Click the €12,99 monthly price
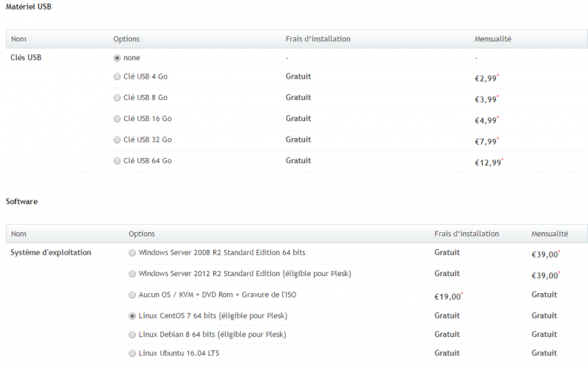 (x=488, y=162)
